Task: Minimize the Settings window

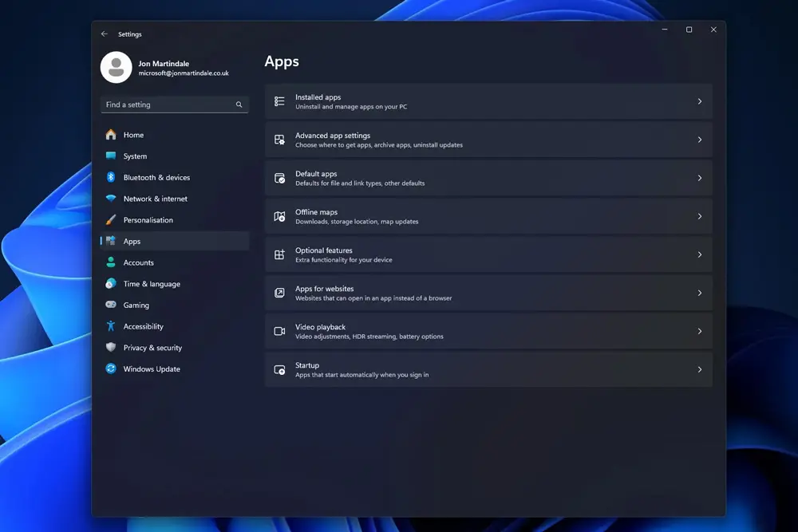Action: click(665, 30)
